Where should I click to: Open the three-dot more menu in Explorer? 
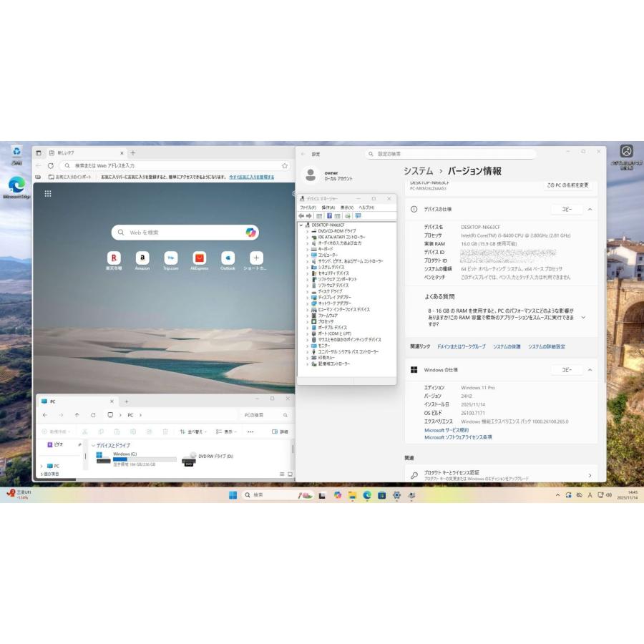point(250,431)
